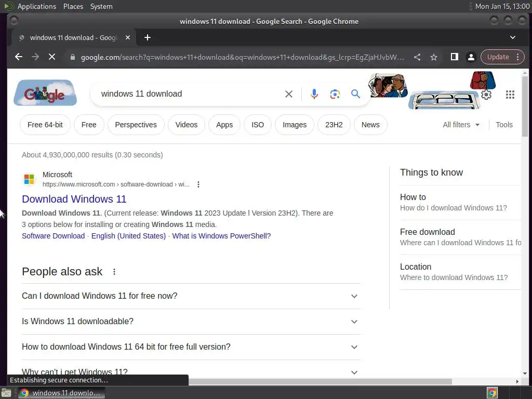This screenshot has height=399, width=532.
Task: Click the microsoft.com result URL
Action: point(116,184)
